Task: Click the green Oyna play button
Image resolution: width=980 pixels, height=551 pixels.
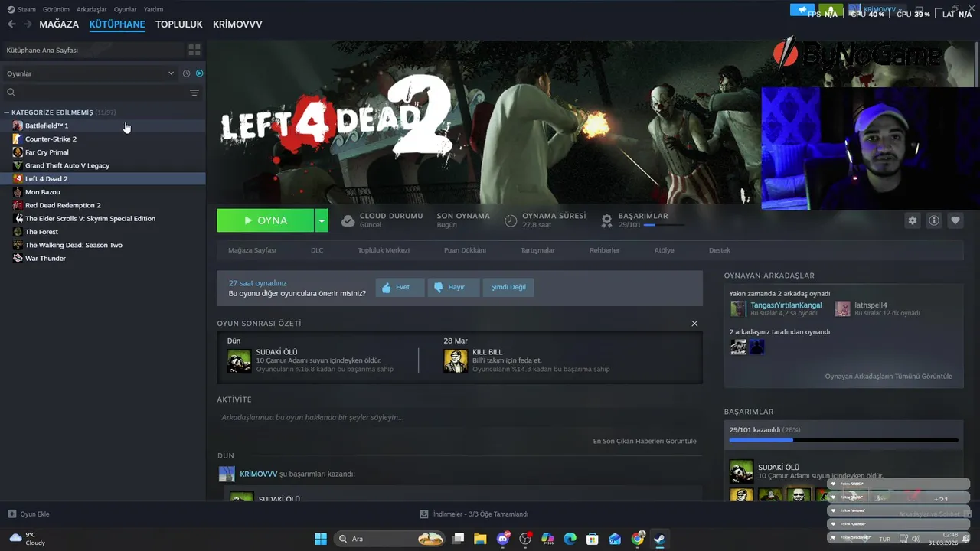Action: click(x=265, y=220)
